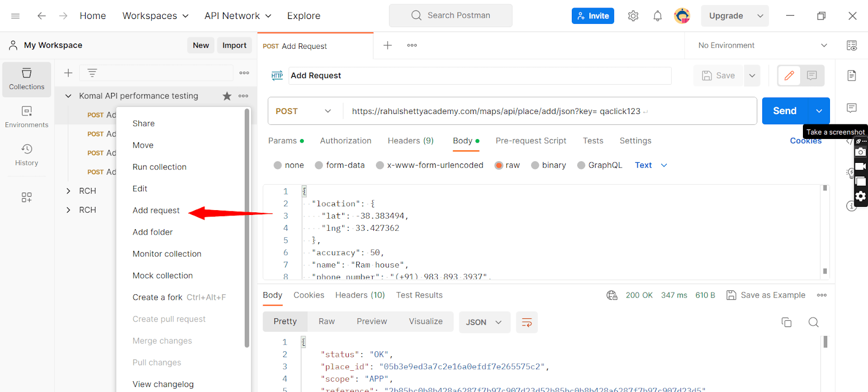Open the collections list options (three dots)
The width and height of the screenshot is (868, 392).
coord(244,73)
